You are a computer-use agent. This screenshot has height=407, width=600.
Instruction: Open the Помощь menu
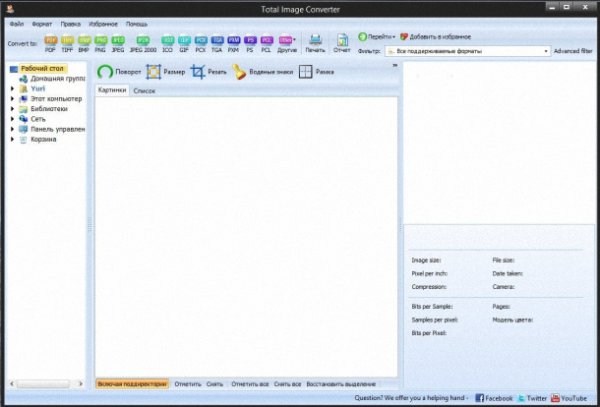click(x=137, y=24)
